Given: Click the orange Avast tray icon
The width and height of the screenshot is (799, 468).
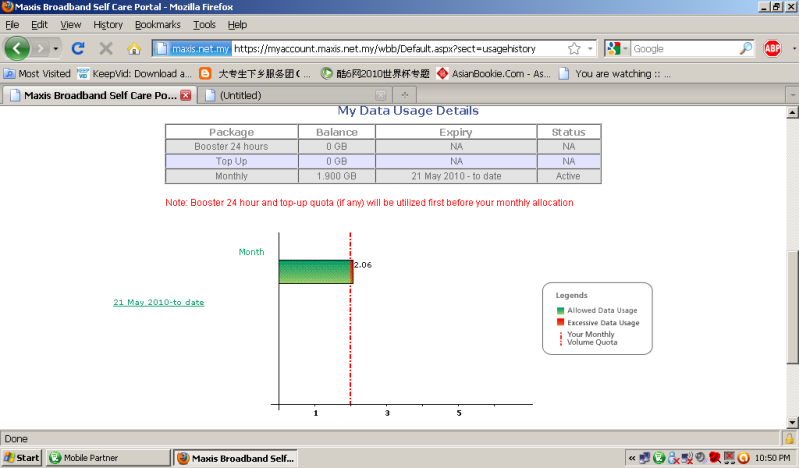Looking at the screenshot, I should click(743, 458).
